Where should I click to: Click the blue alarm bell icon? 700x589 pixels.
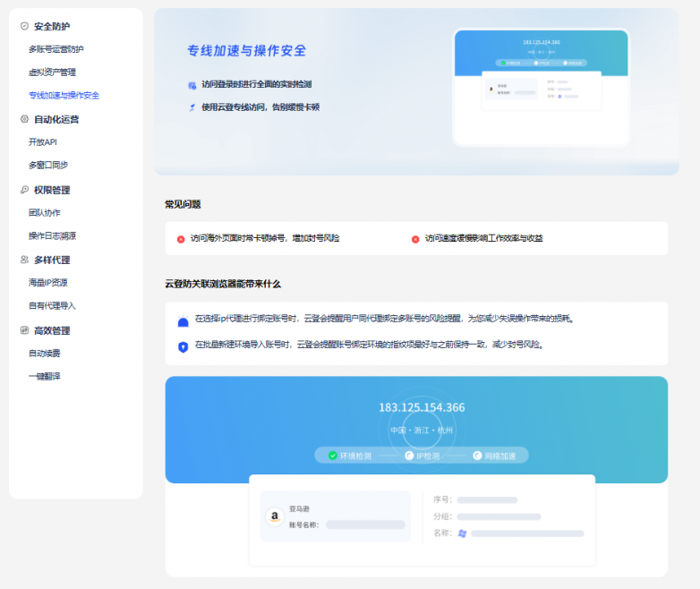tap(183, 321)
